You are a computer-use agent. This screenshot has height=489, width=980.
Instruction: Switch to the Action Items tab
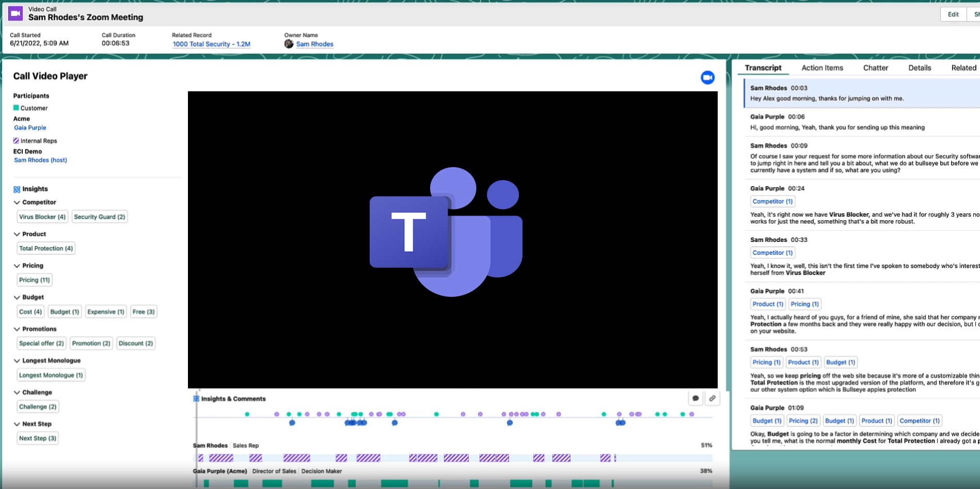pyautogui.click(x=822, y=68)
